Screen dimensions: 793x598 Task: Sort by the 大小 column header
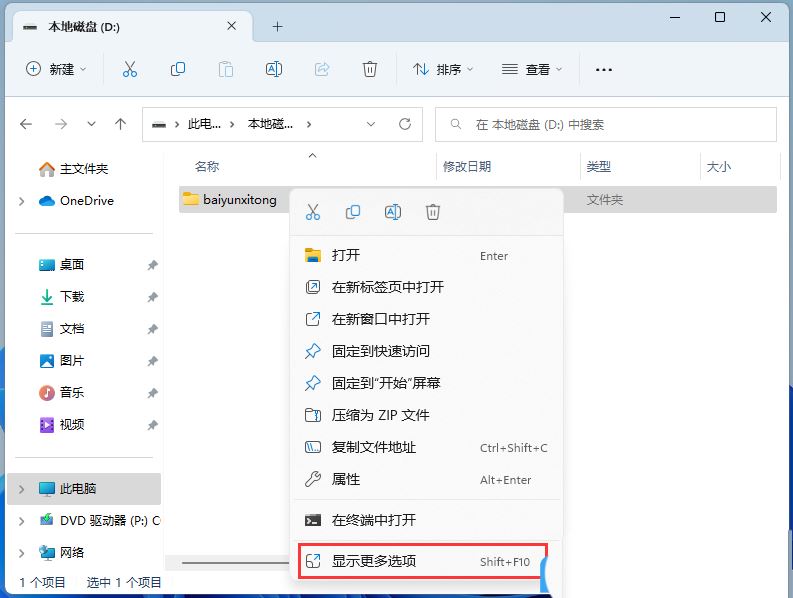[718, 166]
